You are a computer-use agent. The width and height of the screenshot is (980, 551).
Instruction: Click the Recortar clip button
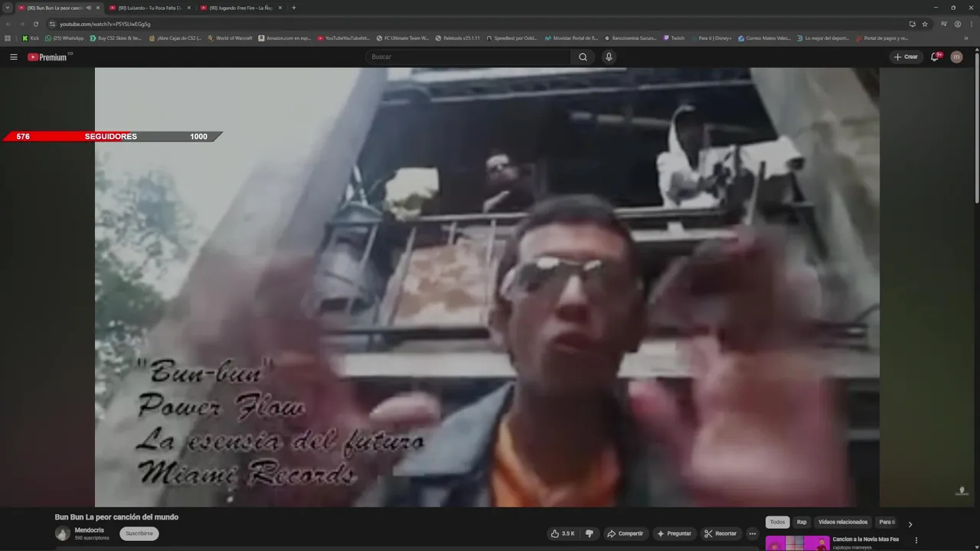721,533
